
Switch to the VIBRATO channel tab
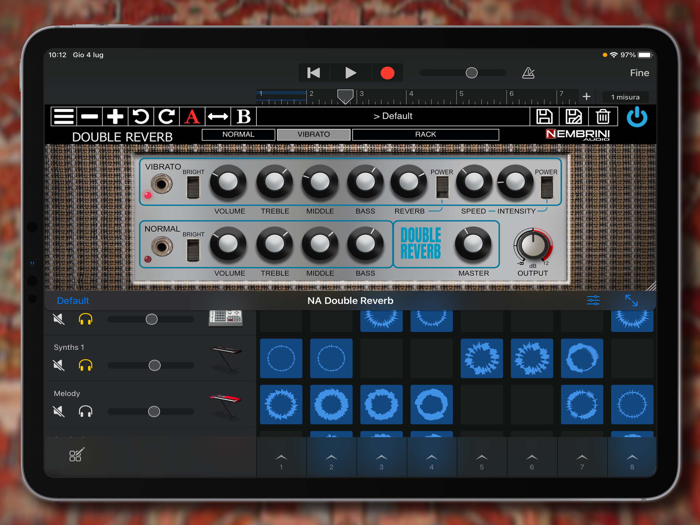[313, 134]
